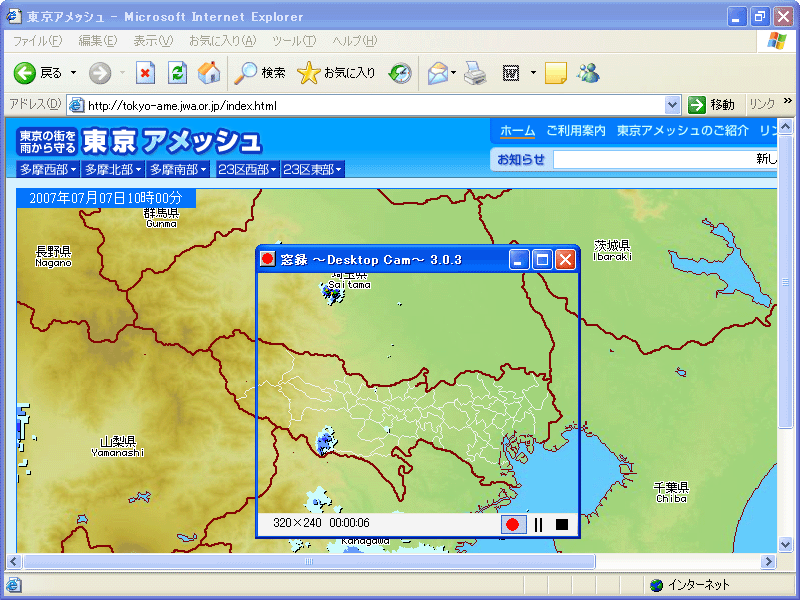Open the Home page house icon
Image resolution: width=800 pixels, height=600 pixels.
(209, 73)
